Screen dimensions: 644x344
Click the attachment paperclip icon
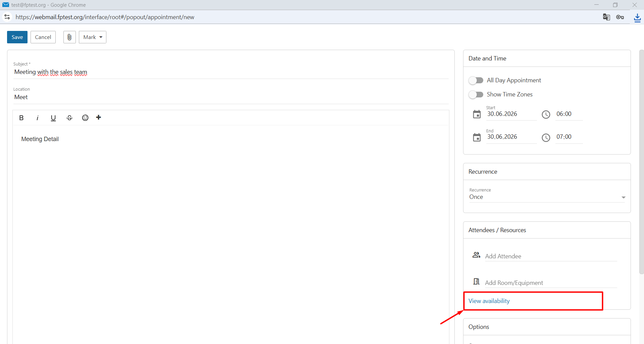(x=69, y=37)
